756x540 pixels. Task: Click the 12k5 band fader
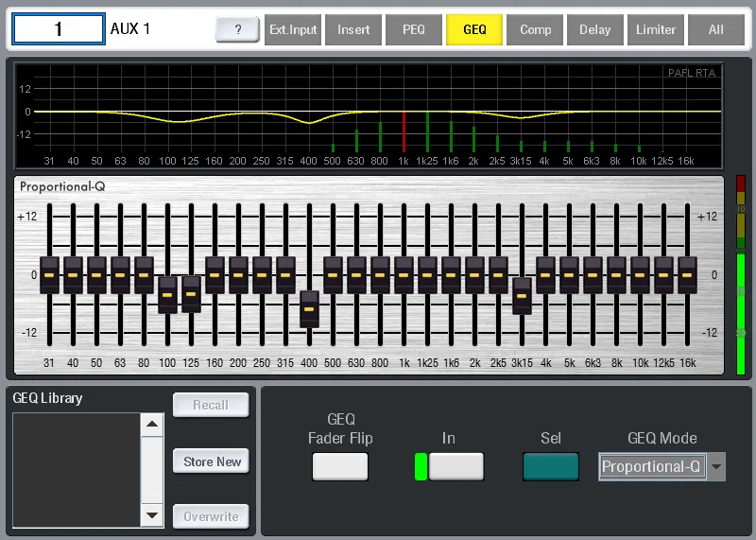pyautogui.click(x=663, y=275)
